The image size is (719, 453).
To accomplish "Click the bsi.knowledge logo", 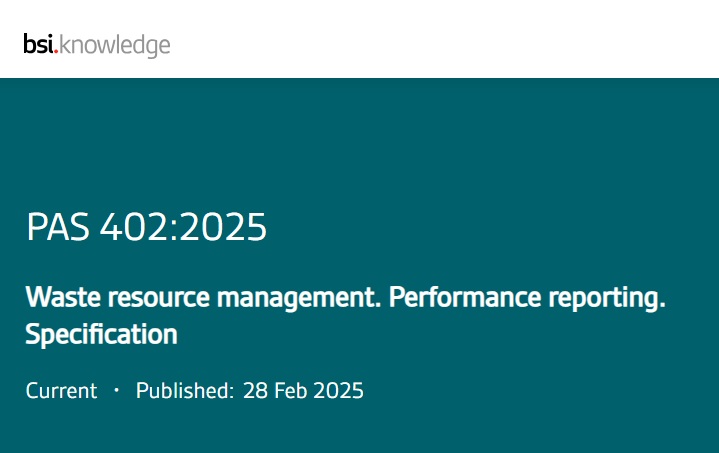I will [x=97, y=45].
